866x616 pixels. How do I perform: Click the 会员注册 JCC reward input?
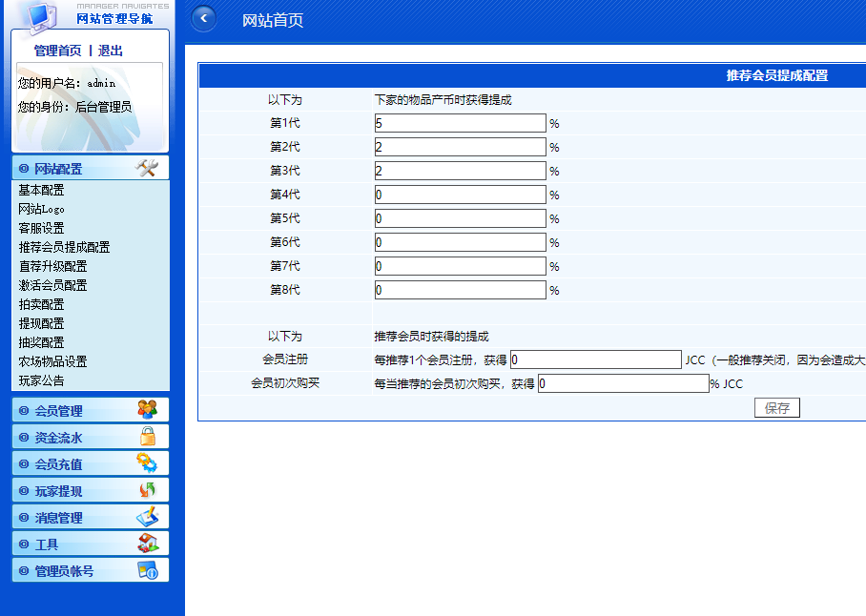(595, 360)
